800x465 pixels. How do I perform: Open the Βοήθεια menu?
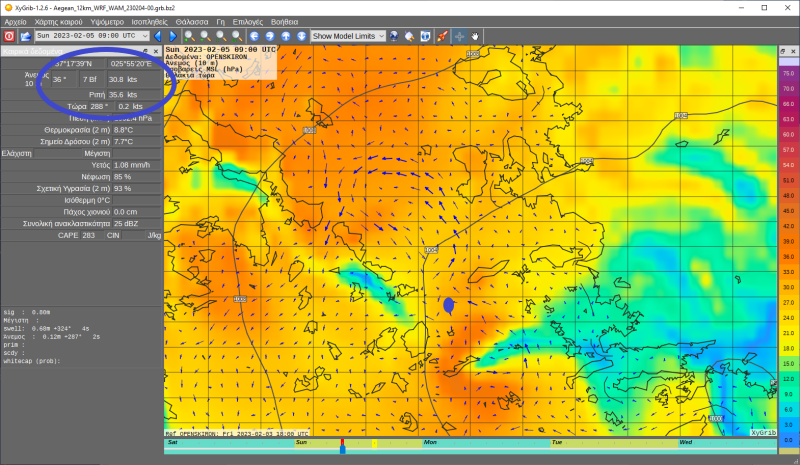pos(284,20)
